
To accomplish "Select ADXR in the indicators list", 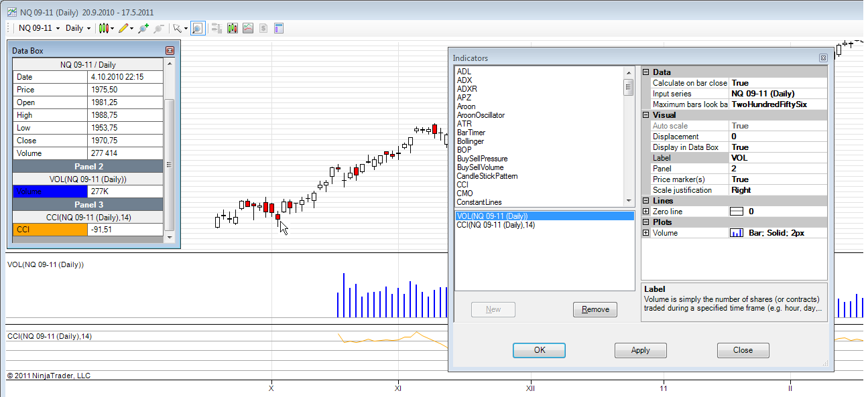I will pyautogui.click(x=467, y=89).
